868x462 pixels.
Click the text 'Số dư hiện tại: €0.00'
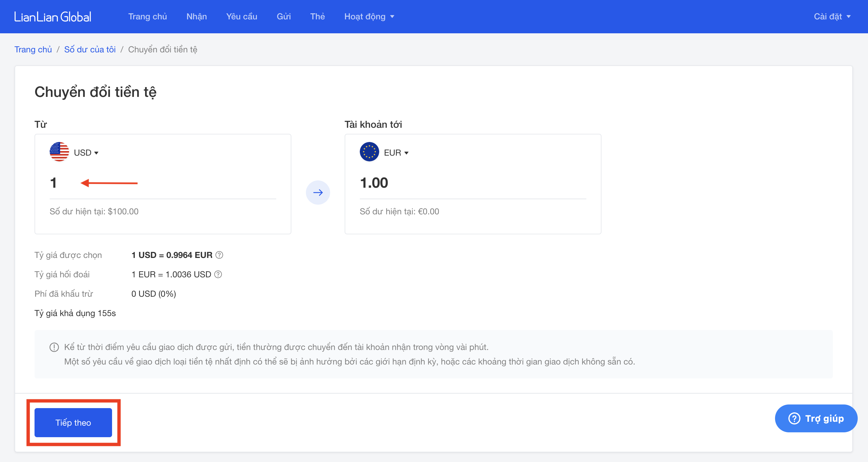click(399, 211)
